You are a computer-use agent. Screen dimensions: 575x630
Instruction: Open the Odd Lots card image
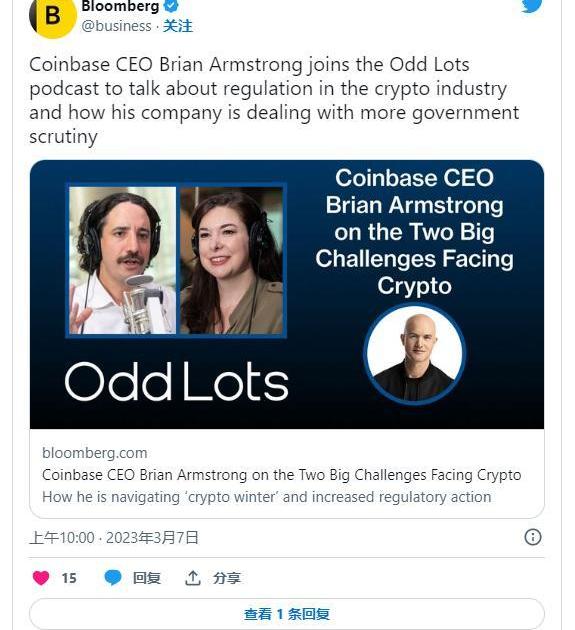point(287,295)
